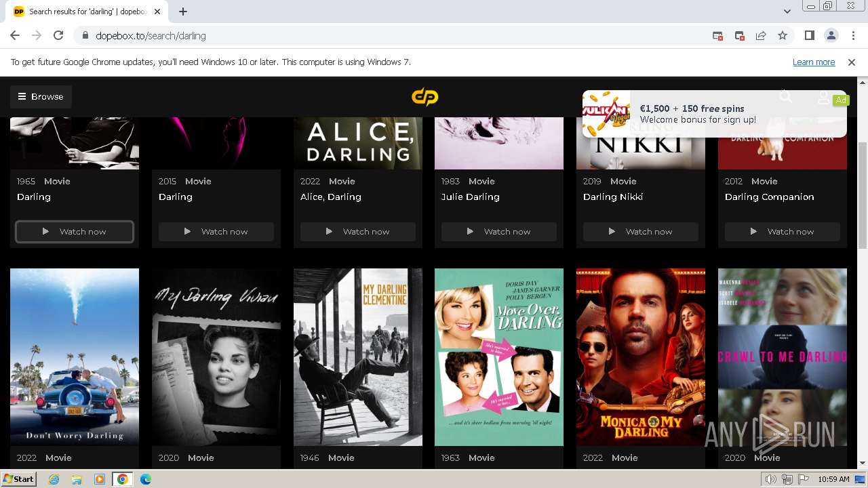This screenshot has height=488, width=868.
Task: Go back to the previous page
Action: (x=15, y=35)
